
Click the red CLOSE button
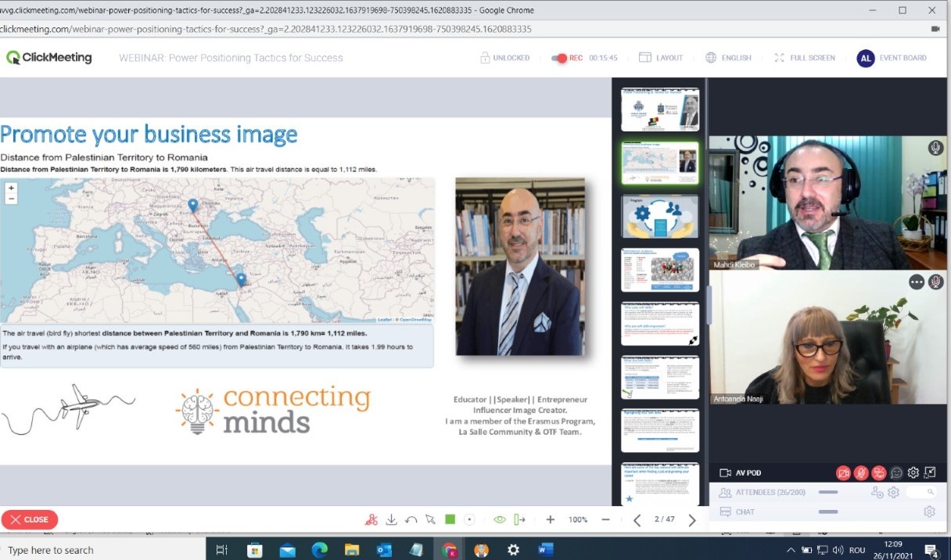(x=30, y=519)
